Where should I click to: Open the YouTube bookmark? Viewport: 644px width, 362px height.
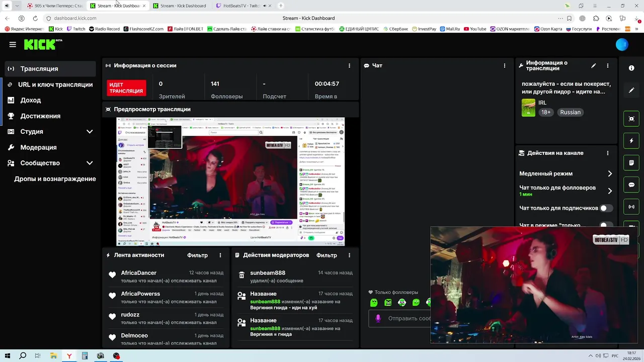pyautogui.click(x=475, y=29)
